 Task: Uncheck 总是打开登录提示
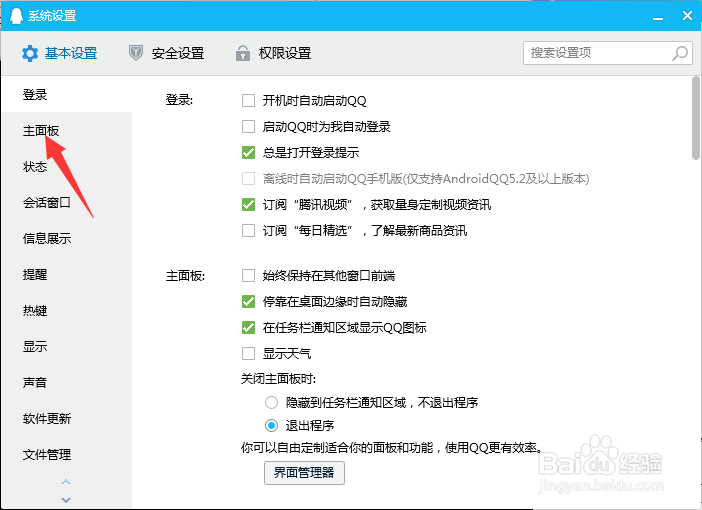pyautogui.click(x=248, y=152)
